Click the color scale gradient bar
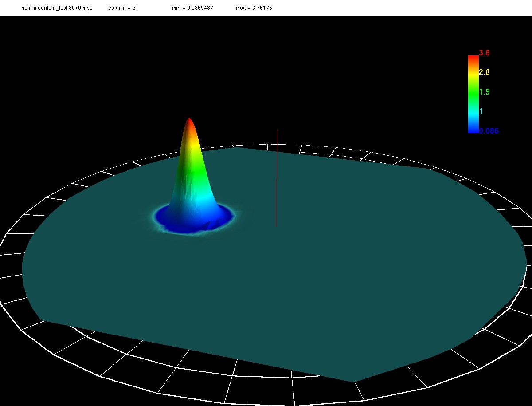Screen dimensions: 532x406 point(473,94)
